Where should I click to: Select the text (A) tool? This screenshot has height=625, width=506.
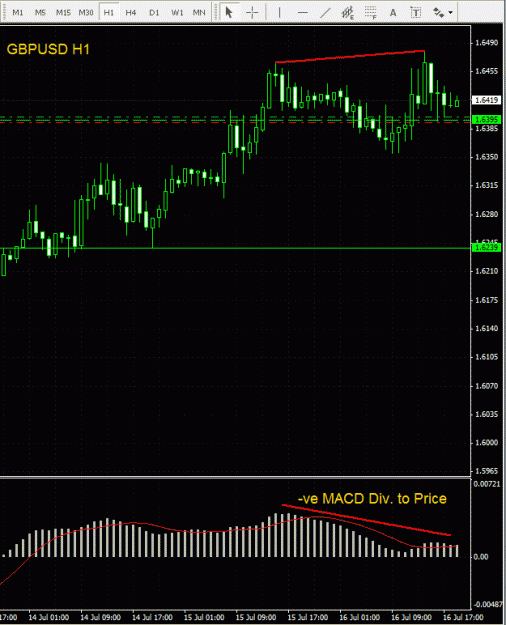(393, 13)
